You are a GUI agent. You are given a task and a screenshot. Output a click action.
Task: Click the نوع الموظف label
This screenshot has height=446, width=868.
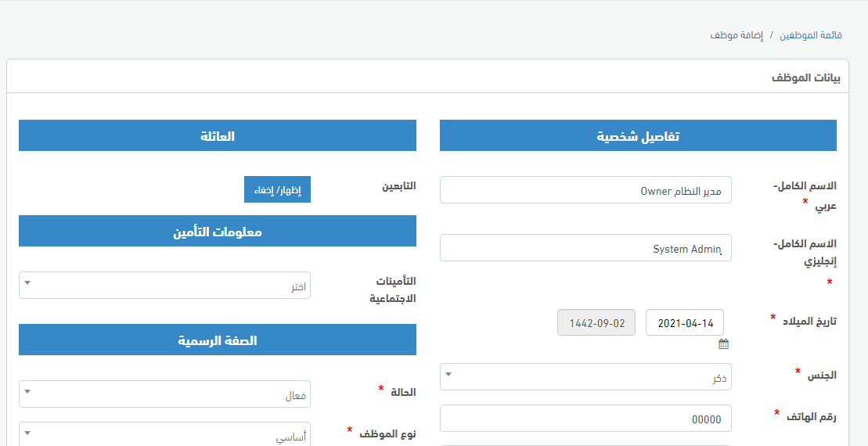click(x=387, y=433)
